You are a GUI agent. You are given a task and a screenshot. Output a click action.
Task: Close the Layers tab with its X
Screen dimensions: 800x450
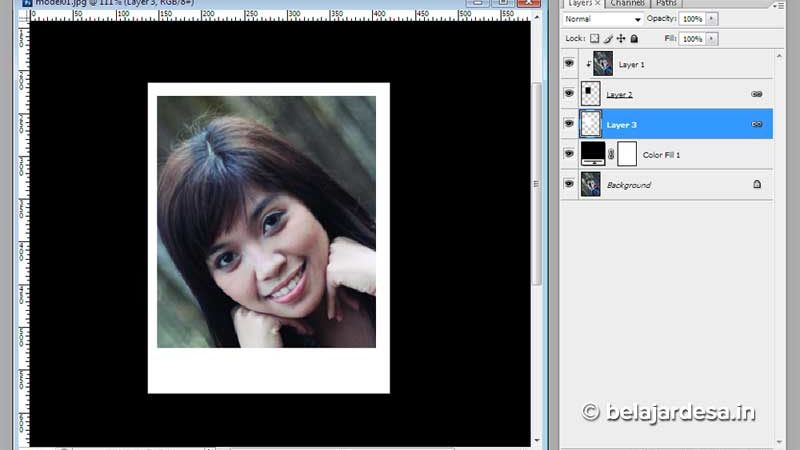597,3
